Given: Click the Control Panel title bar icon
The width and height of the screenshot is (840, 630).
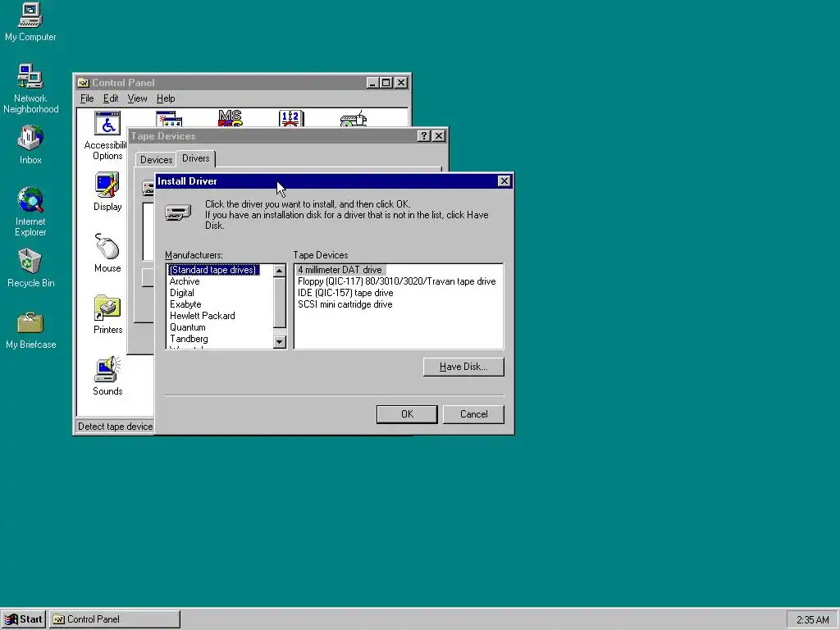Looking at the screenshot, I should pos(83,83).
